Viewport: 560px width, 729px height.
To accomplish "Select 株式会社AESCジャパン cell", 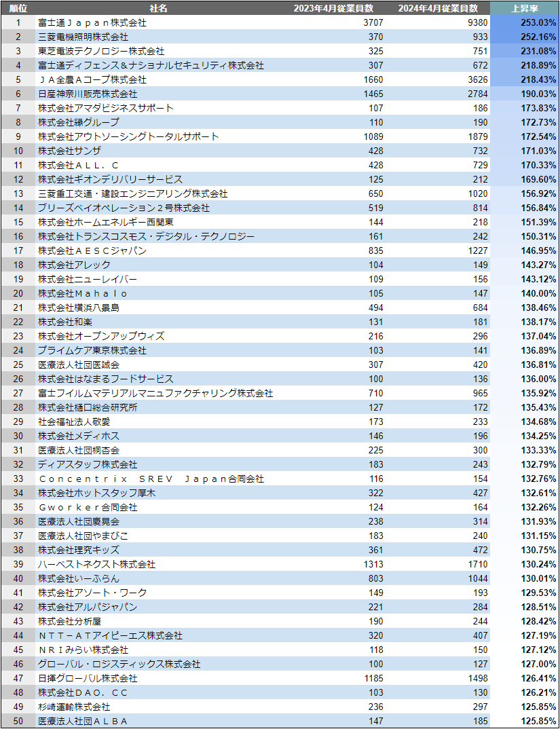I will point(92,251).
